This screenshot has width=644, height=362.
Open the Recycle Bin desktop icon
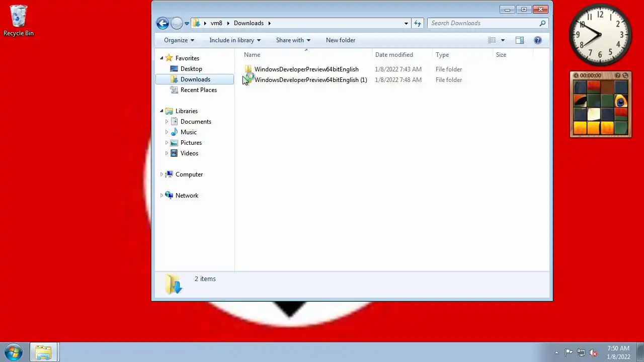click(19, 21)
